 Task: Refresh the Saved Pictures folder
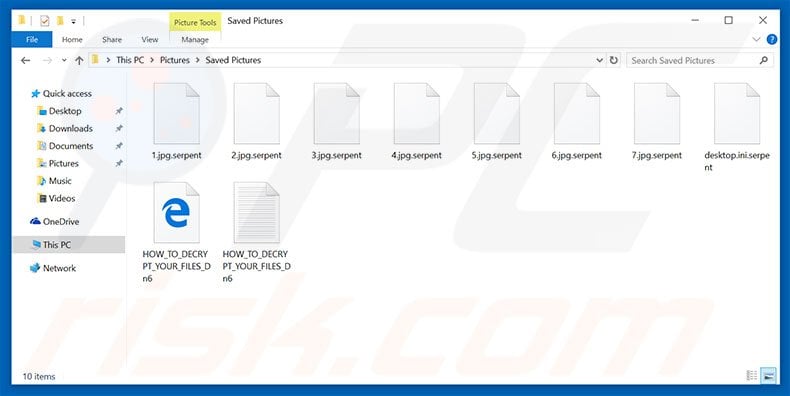click(613, 60)
